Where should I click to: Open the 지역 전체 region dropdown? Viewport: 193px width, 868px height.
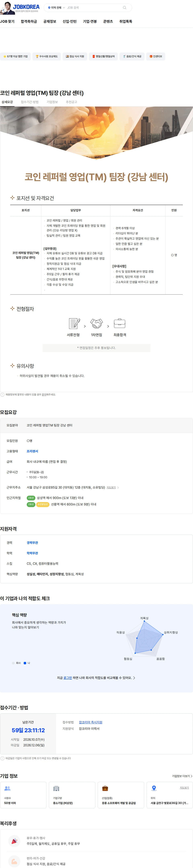tap(56, 8)
